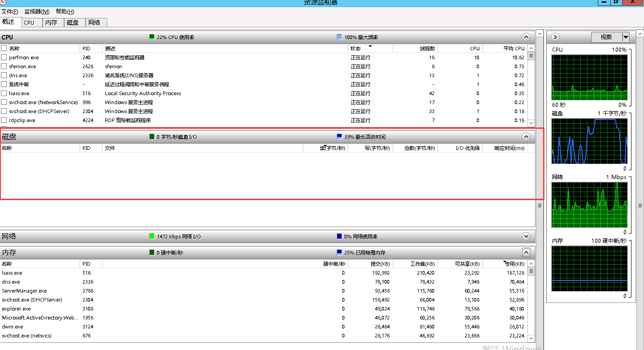Open the 视图 dropdown arrow
The width and height of the screenshot is (644, 350).
pyautogui.click(x=626, y=37)
